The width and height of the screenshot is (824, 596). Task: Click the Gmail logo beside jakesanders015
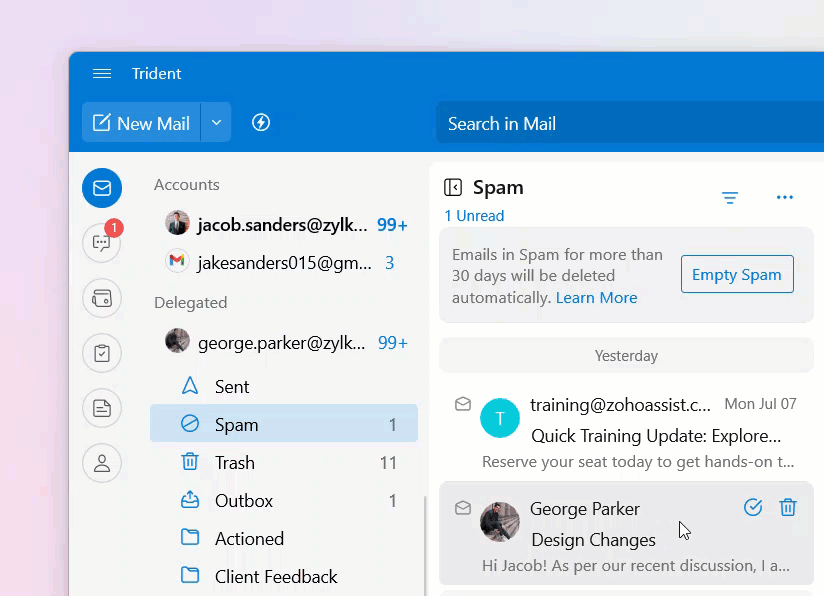pos(177,260)
